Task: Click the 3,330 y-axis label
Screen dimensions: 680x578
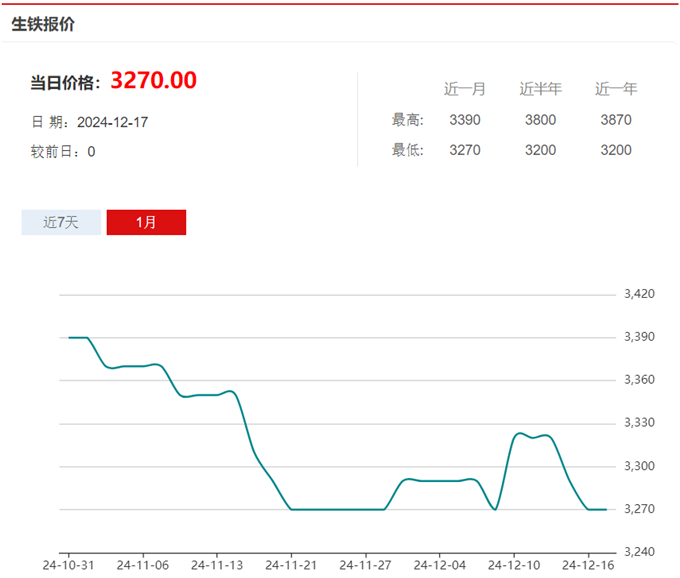Action: 639,423
